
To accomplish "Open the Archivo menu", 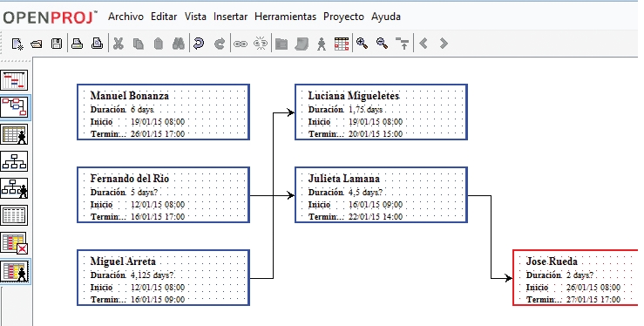I will click(x=125, y=17).
